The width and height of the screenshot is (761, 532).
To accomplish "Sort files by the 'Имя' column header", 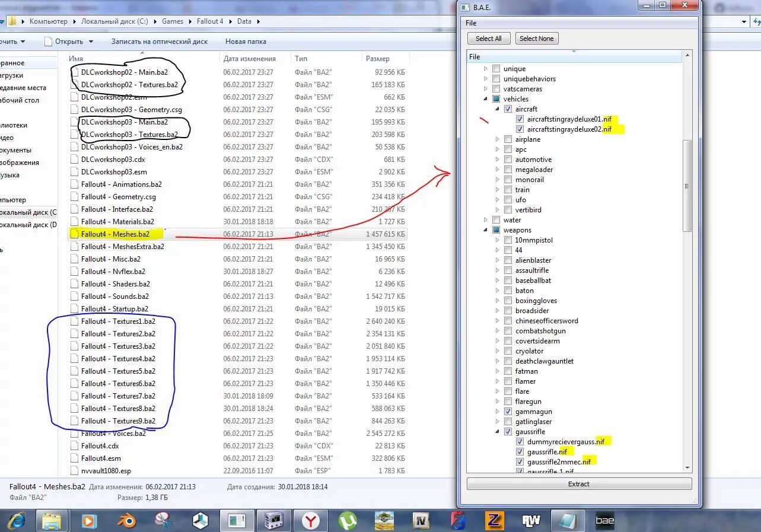I will (x=142, y=59).
